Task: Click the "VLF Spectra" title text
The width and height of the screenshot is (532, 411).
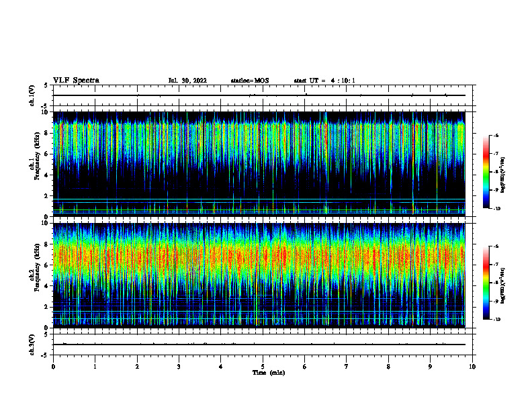Action: [76, 81]
